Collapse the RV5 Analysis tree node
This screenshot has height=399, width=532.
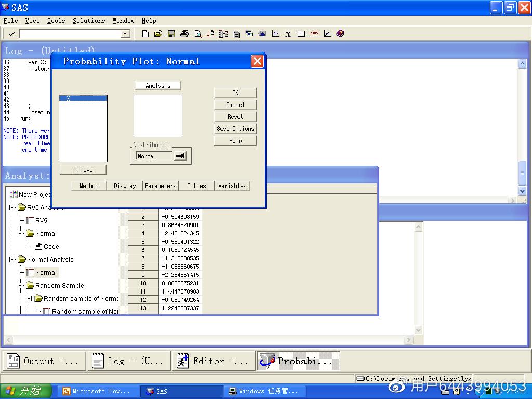[x=12, y=207]
